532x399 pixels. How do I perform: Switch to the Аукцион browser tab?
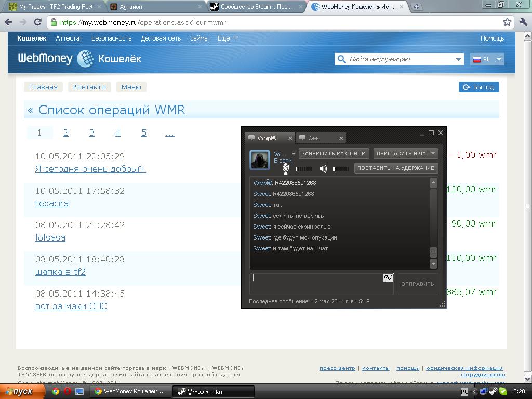[x=157, y=6]
